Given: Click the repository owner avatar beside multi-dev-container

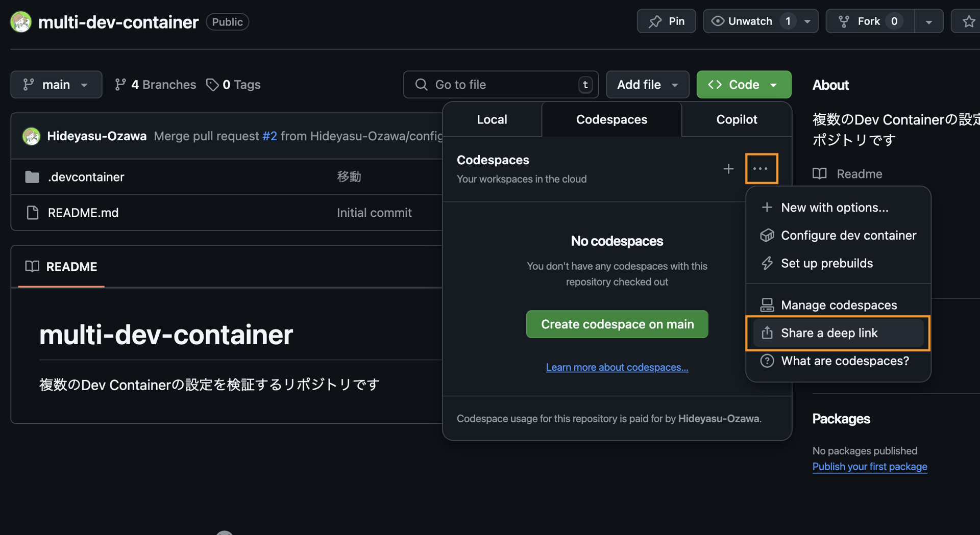Looking at the screenshot, I should coord(21,22).
